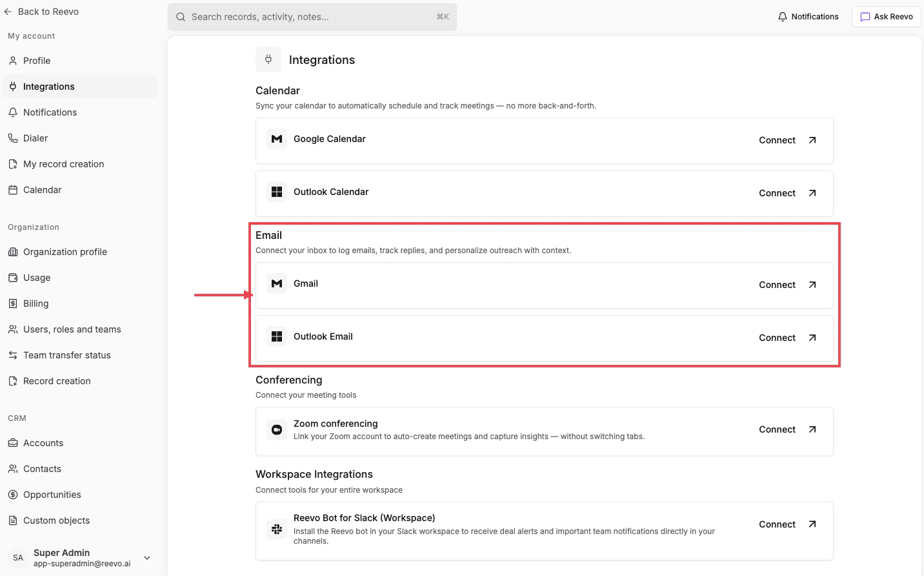Open Opportunities CRM settings

tap(80, 495)
